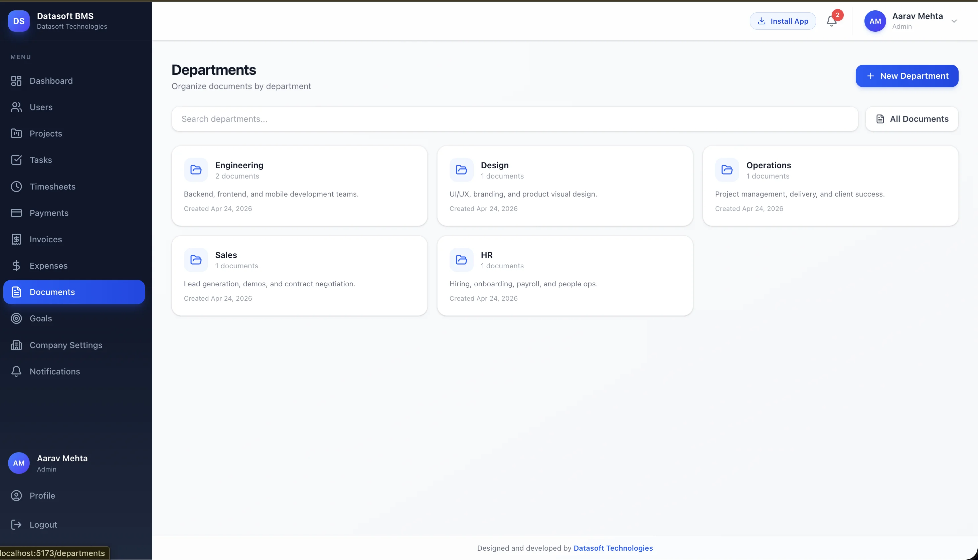
Task: Expand the Aarav Mehta account chevron
Action: click(x=954, y=21)
